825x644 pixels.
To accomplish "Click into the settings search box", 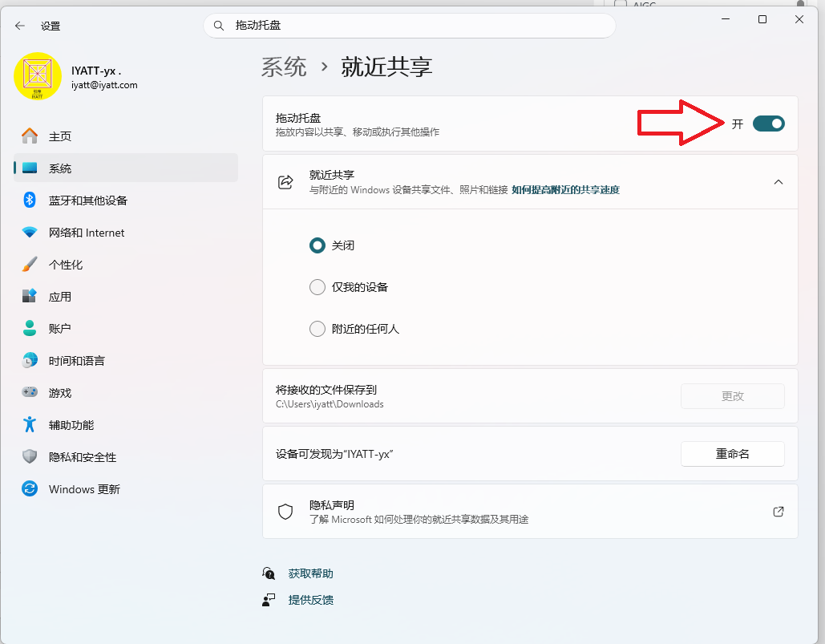I will (417, 26).
